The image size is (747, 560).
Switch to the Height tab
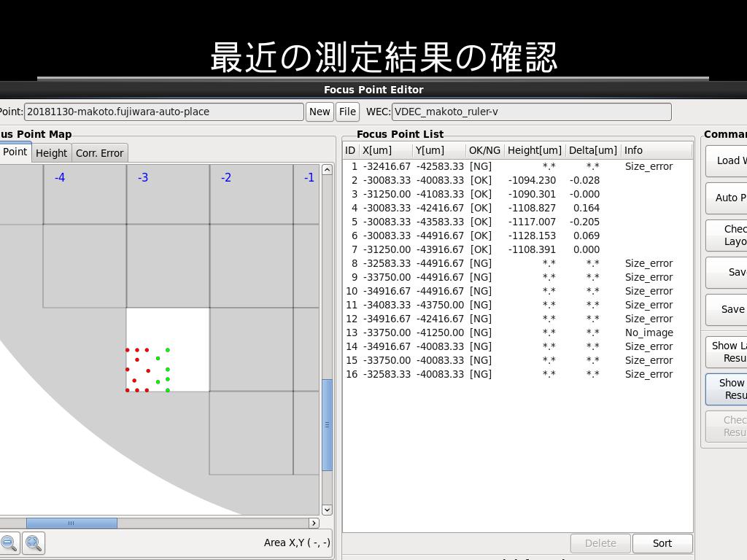pyautogui.click(x=52, y=153)
